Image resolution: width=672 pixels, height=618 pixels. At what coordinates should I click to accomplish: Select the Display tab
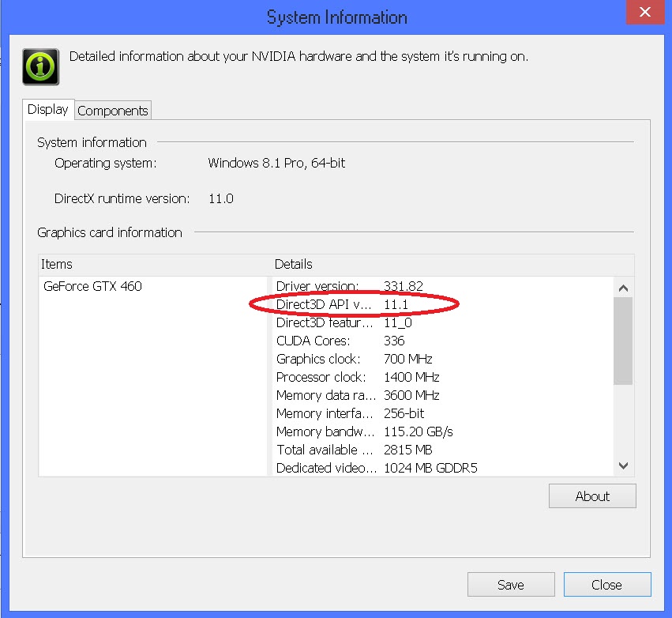[48, 109]
